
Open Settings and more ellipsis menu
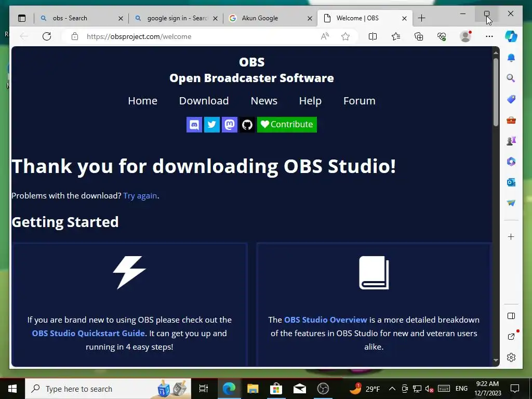pos(489,36)
